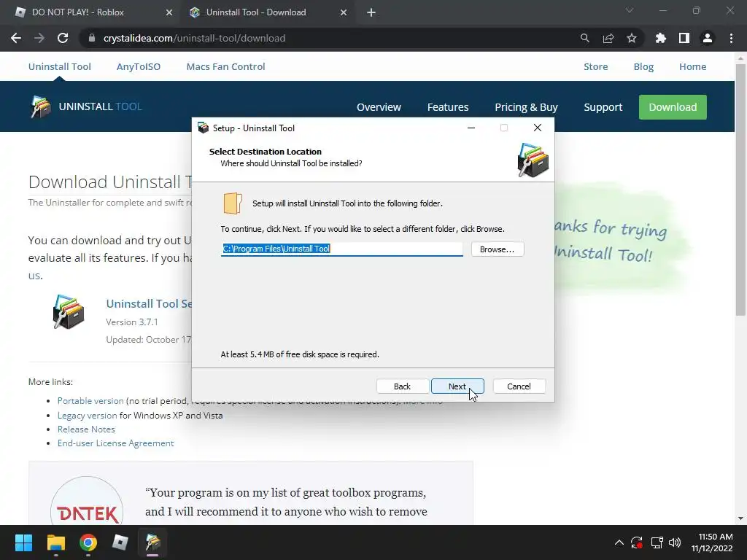Open Pricing & Buy page
Viewport: 747px width, 560px height.
coord(526,107)
